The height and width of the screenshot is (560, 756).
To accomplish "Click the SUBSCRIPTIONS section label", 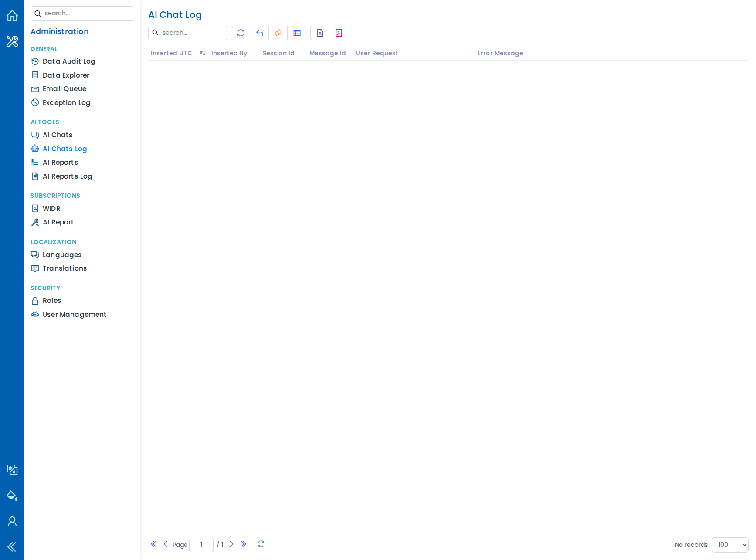I will click(x=55, y=196).
